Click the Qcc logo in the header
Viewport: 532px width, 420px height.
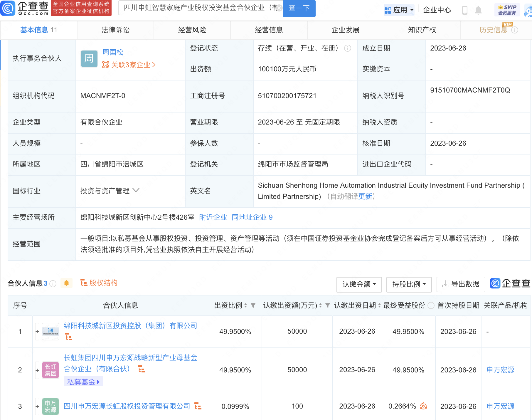coord(24,8)
